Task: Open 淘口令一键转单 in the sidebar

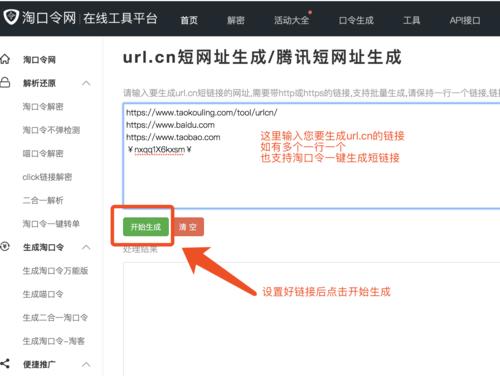Action: [51, 224]
